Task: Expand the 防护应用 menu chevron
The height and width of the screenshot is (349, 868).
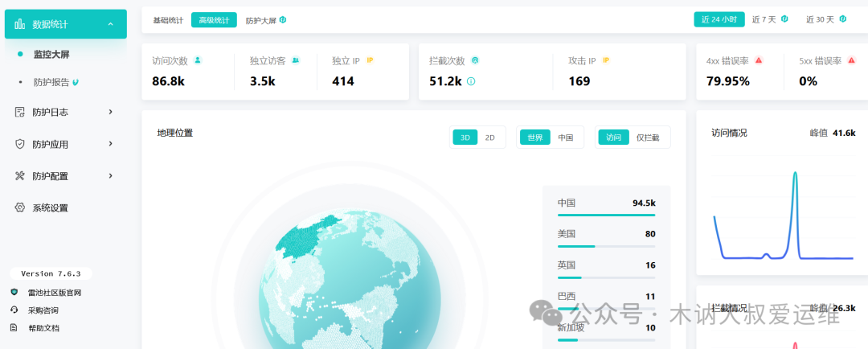Action: (x=111, y=144)
